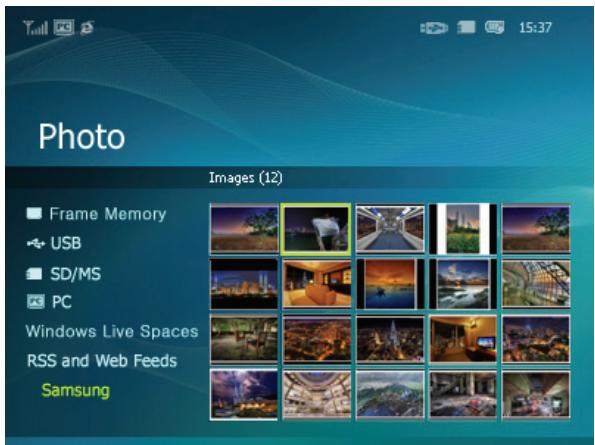The height and width of the screenshot is (445, 595).
Task: Open the purple stormy sky towers thumbnail
Action: click(x=244, y=395)
